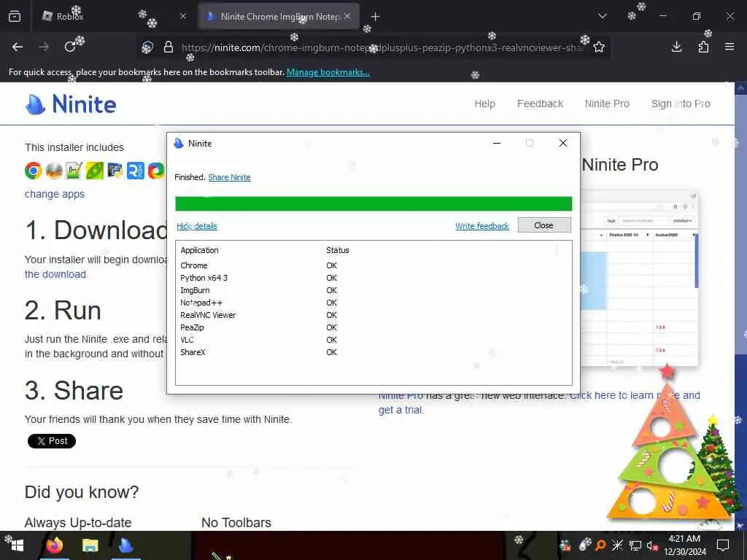Open the Feedback menu link
The image size is (747, 560).
540,104
